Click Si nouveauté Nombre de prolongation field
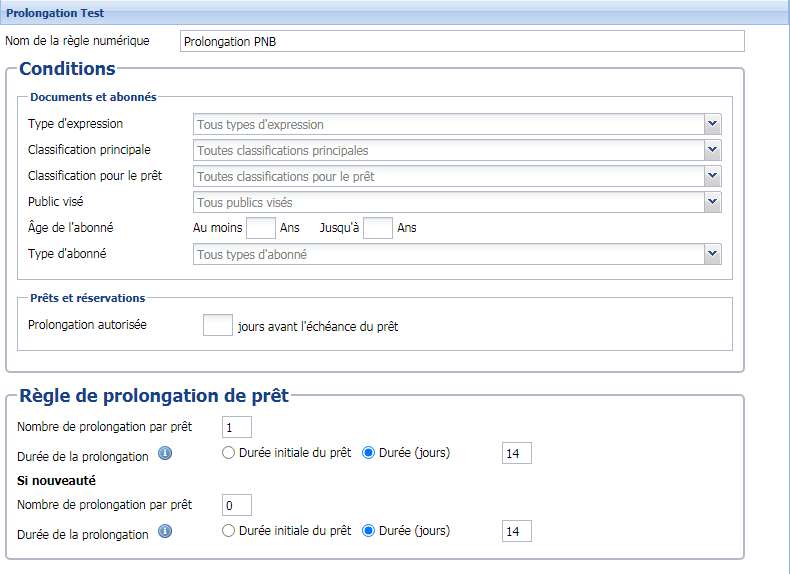 coord(236,505)
